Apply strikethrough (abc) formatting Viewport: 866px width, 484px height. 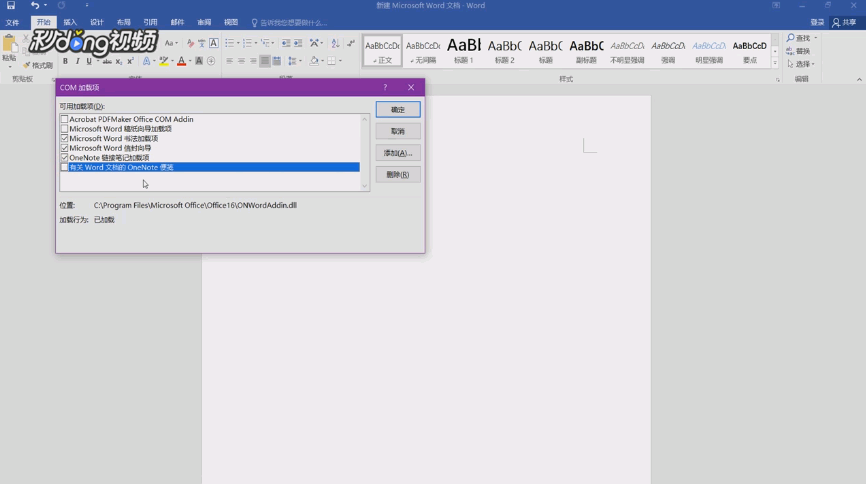107,61
